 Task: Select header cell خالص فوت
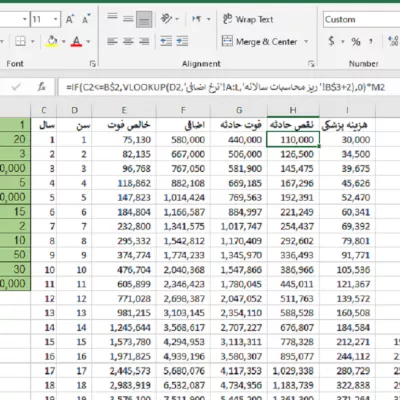click(x=124, y=125)
